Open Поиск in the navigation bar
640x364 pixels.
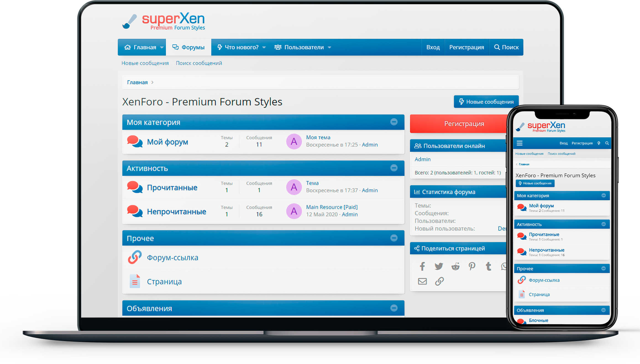[506, 47]
